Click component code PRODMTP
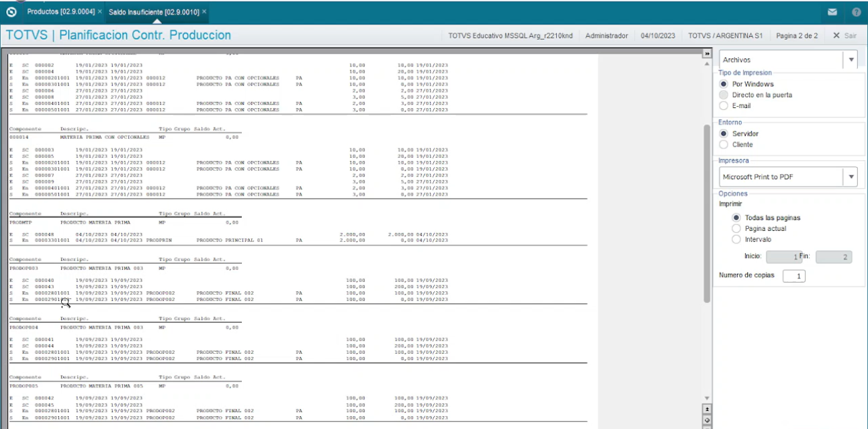Image resolution: width=868 pixels, height=429 pixels. pyautogui.click(x=19, y=222)
